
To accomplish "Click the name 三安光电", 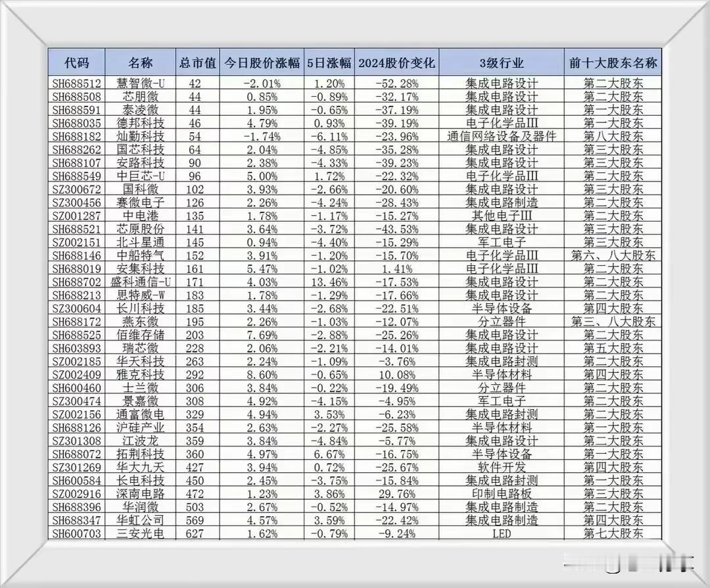I will click(x=141, y=533).
